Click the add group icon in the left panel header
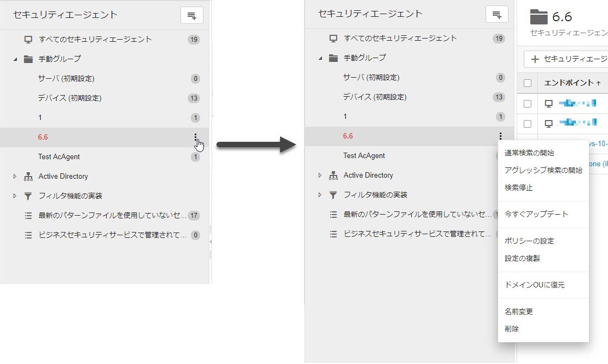 tap(191, 16)
